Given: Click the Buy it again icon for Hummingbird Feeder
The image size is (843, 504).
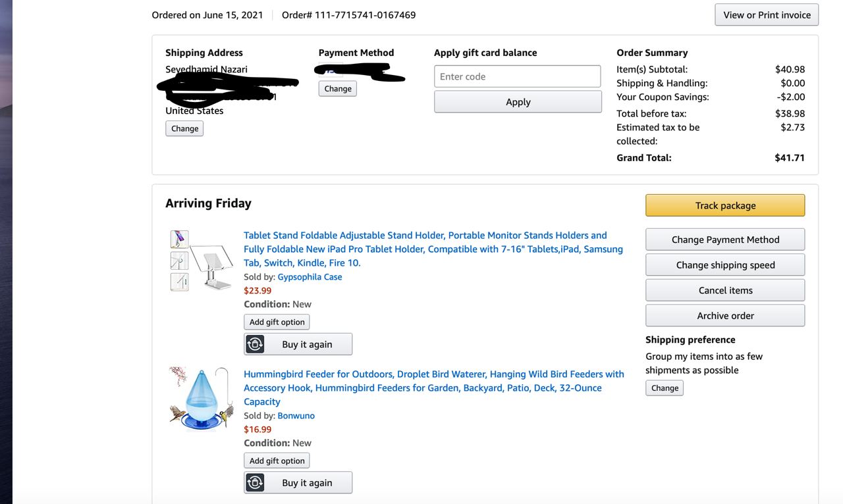Looking at the screenshot, I should pyautogui.click(x=255, y=483).
